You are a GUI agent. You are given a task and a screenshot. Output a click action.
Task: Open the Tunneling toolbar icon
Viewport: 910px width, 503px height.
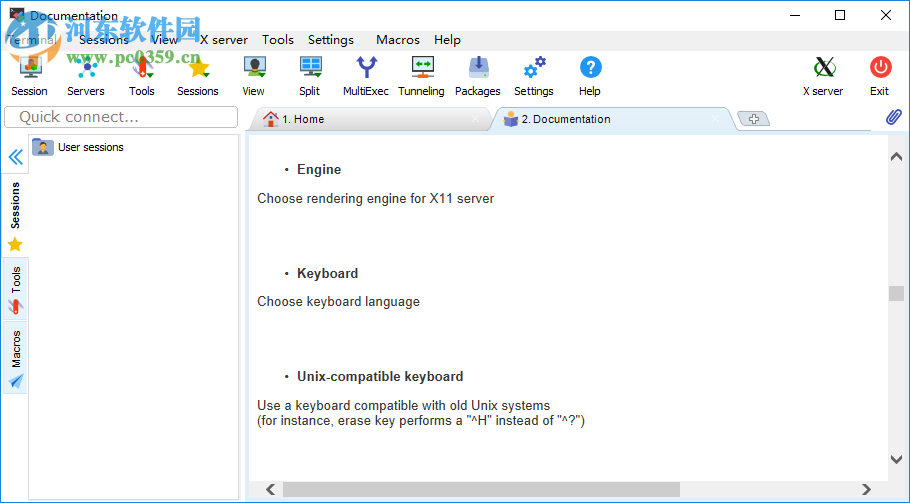[x=422, y=68]
